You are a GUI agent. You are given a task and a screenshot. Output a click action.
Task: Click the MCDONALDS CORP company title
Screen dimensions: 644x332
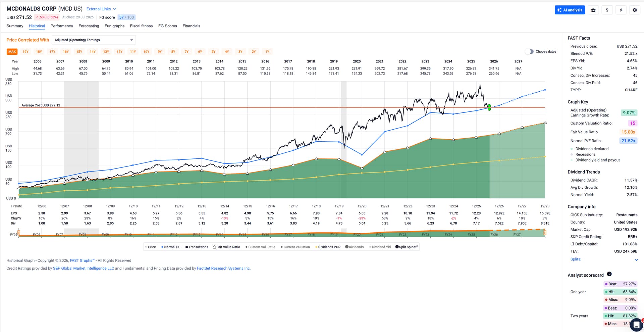tap(32, 9)
